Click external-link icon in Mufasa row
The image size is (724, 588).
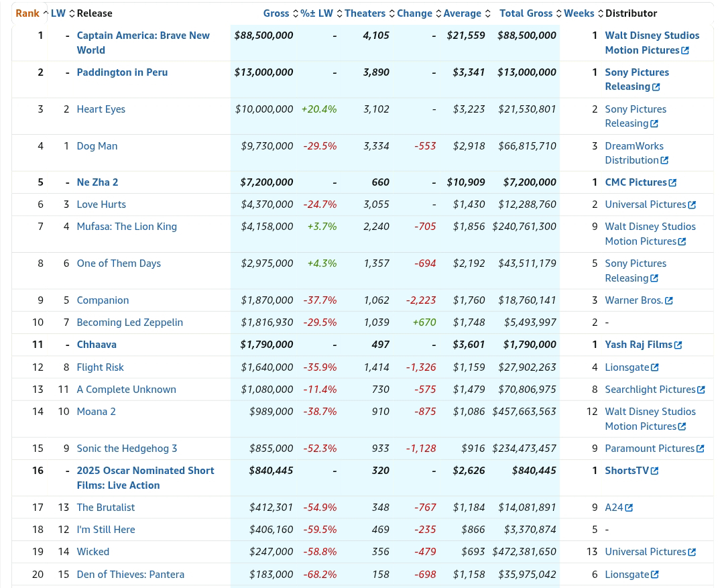pyautogui.click(x=682, y=241)
